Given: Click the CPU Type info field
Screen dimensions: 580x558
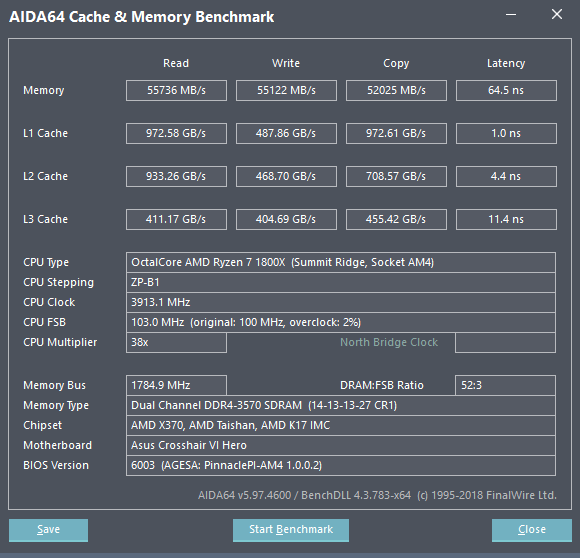Looking at the screenshot, I should pos(341,263).
